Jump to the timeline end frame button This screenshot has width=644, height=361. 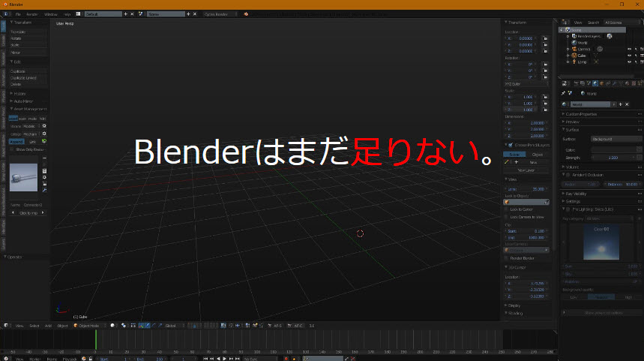tap(238, 359)
